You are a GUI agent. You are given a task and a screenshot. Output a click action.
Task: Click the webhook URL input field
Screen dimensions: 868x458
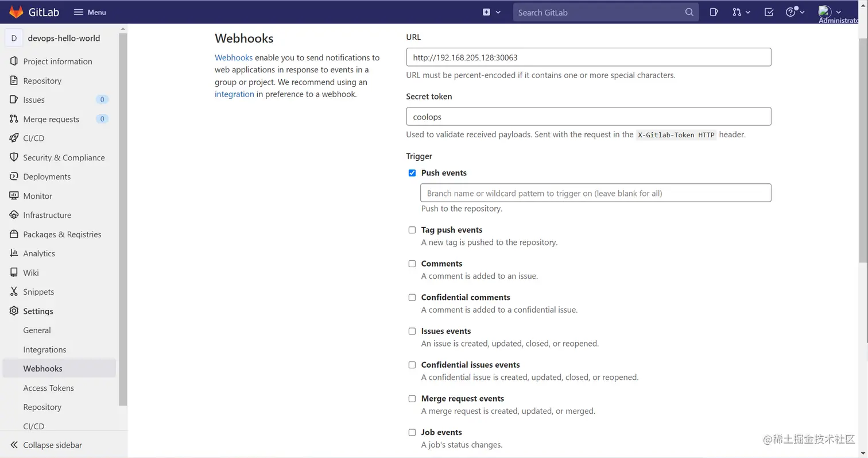point(588,57)
